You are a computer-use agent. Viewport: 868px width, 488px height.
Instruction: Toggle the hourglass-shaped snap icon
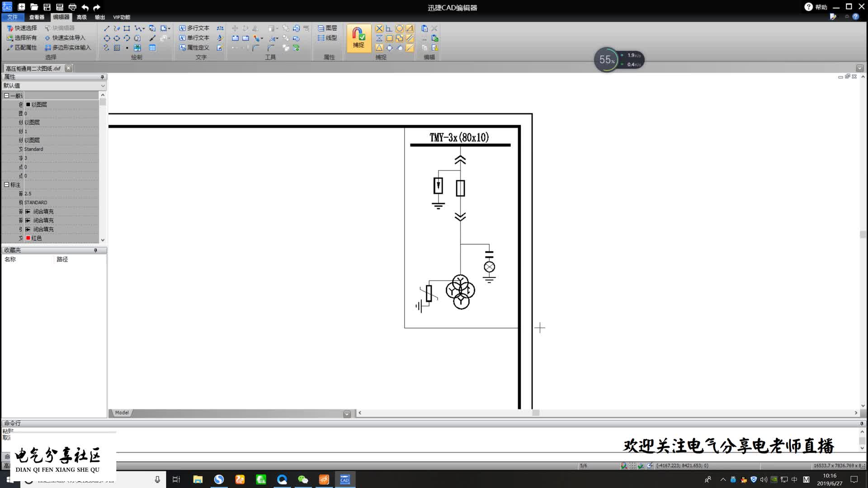pos(379,38)
